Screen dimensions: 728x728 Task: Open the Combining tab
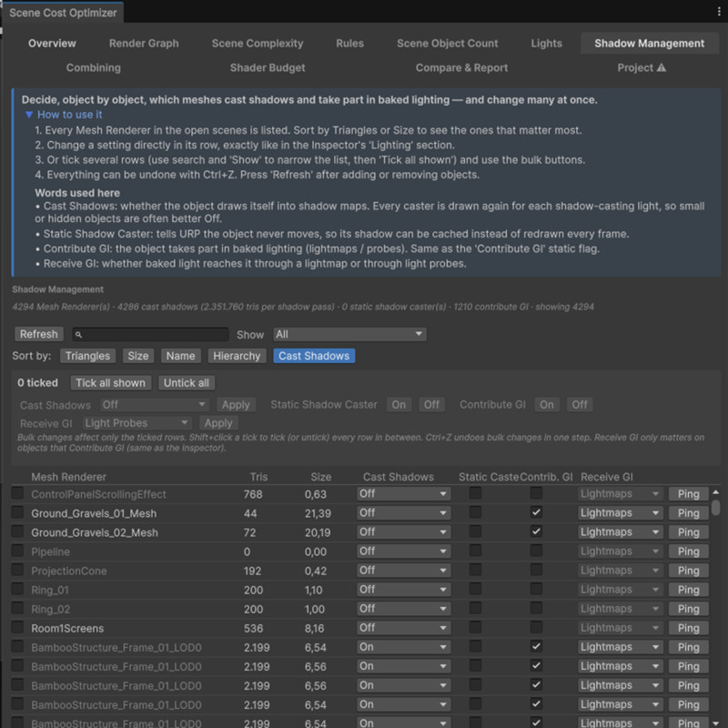(x=94, y=67)
